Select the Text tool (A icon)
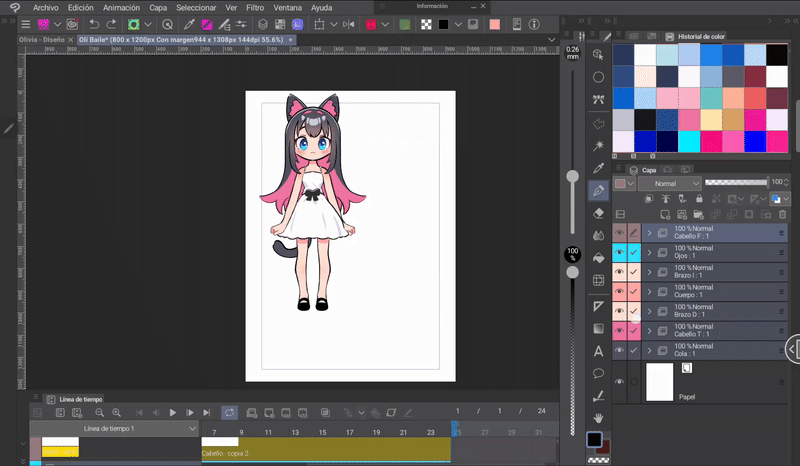The height and width of the screenshot is (466, 800). point(599,351)
